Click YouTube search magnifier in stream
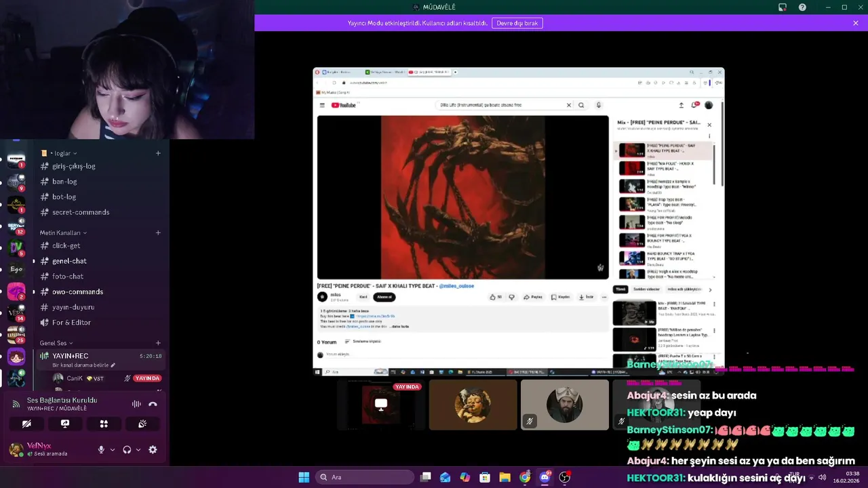The image size is (868, 488). (581, 105)
